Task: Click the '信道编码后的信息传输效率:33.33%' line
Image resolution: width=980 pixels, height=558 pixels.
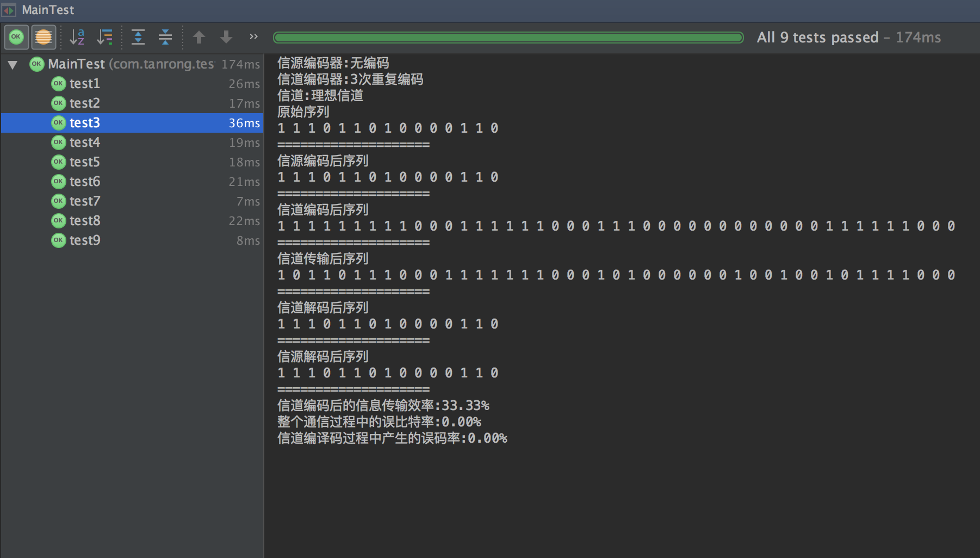Action: 383,406
